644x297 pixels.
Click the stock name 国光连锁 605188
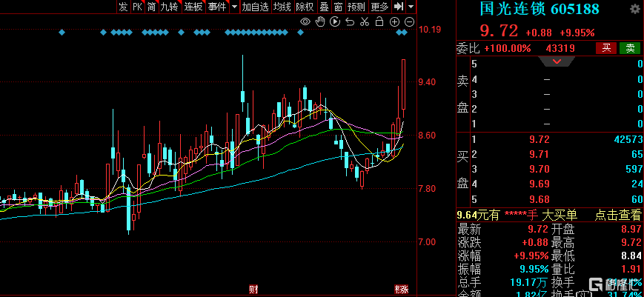click(540, 9)
